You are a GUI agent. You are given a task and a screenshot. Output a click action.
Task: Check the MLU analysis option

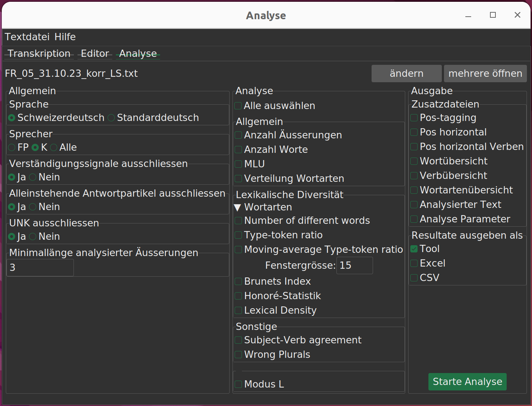[238, 164]
